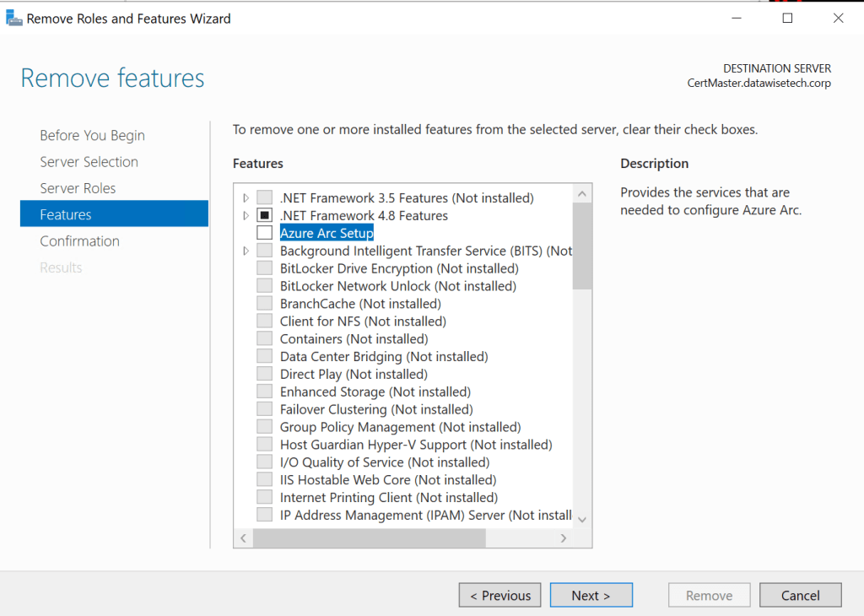
Task: Select the Enhanced Storage row
Action: 375,392
